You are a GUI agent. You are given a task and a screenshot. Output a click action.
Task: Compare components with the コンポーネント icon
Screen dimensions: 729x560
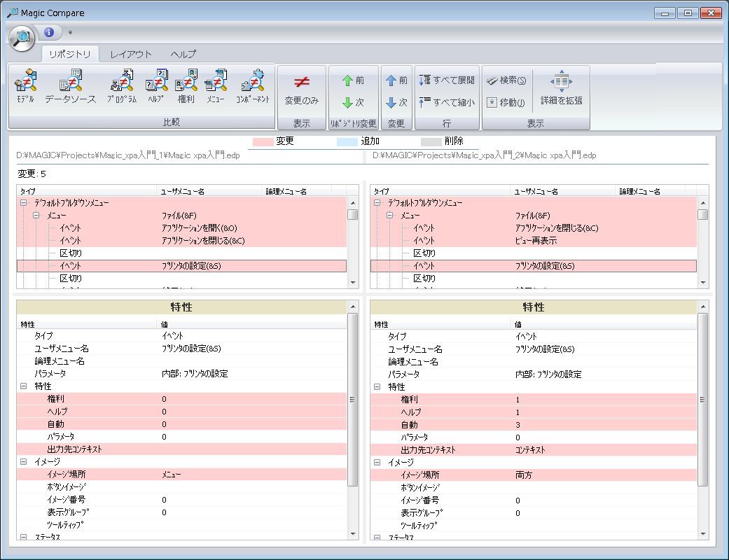coord(252,86)
